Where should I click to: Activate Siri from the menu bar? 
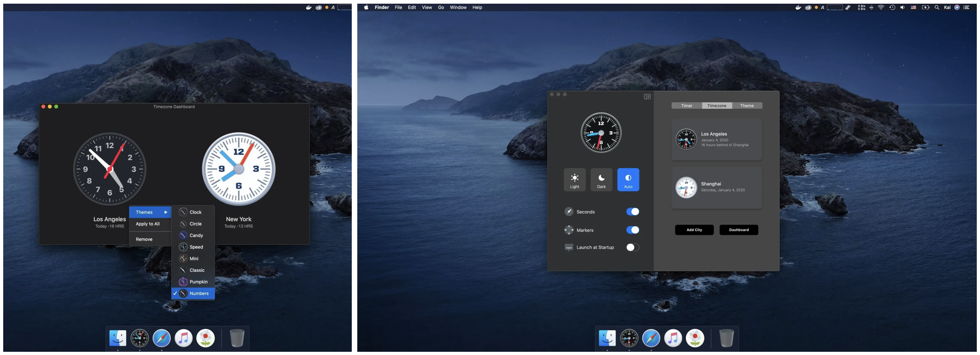(x=957, y=7)
